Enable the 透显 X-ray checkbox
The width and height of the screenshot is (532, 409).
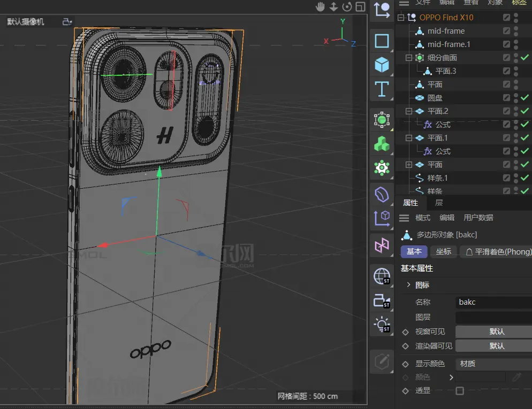point(460,391)
